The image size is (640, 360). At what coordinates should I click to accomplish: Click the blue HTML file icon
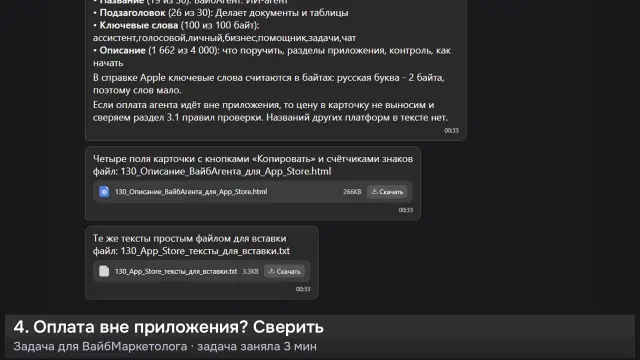click(104, 192)
